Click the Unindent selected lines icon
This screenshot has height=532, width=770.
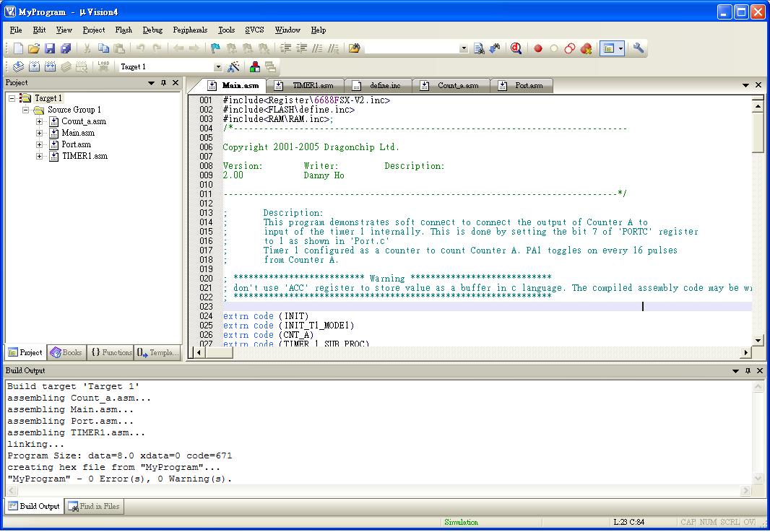[x=301, y=48]
